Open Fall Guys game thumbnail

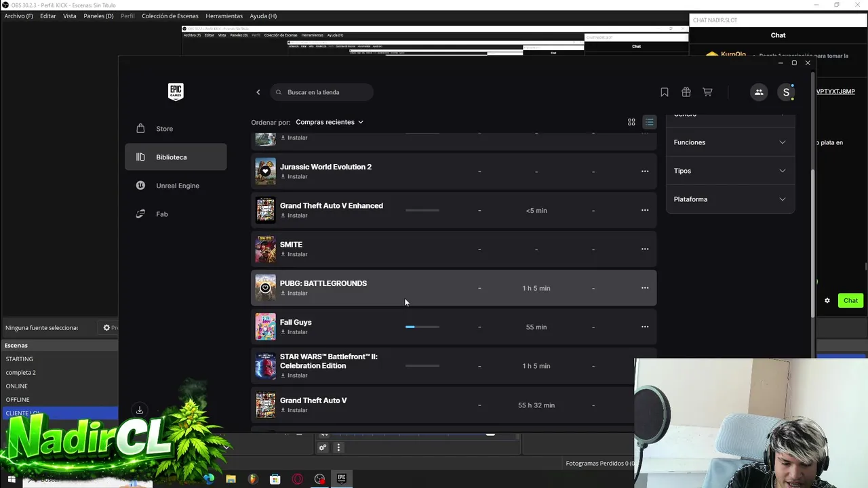[265, 327]
